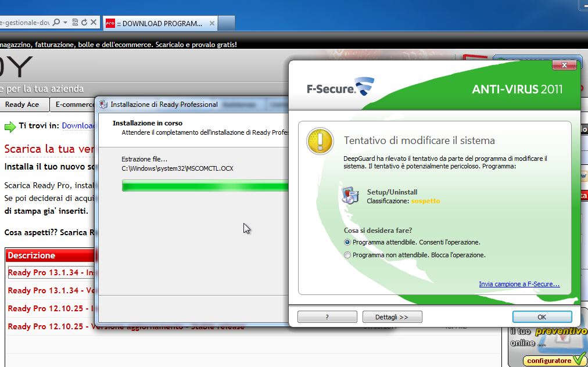The width and height of the screenshot is (588, 367).
Task: Open first 'Ready Pro 13.1.34 - In' download link
Action: click(x=52, y=272)
